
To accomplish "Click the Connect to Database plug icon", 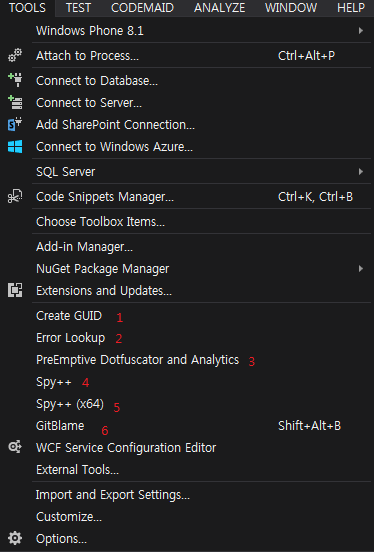I will click(x=15, y=81).
